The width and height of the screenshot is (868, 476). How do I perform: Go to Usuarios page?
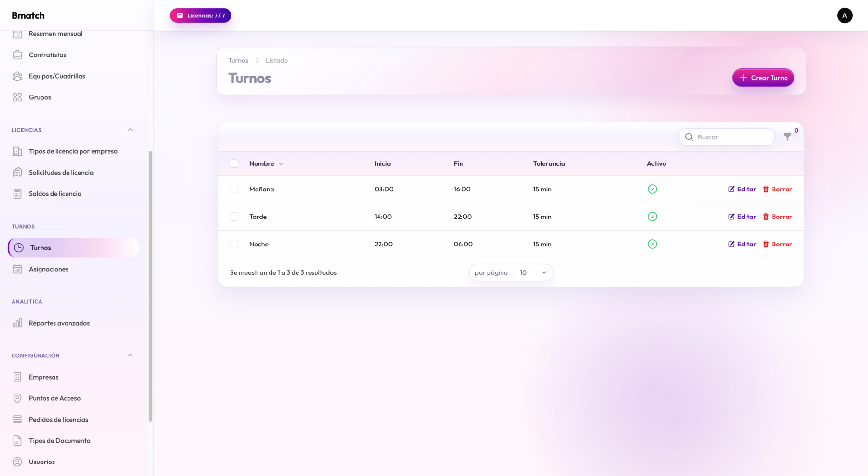[x=73, y=462]
